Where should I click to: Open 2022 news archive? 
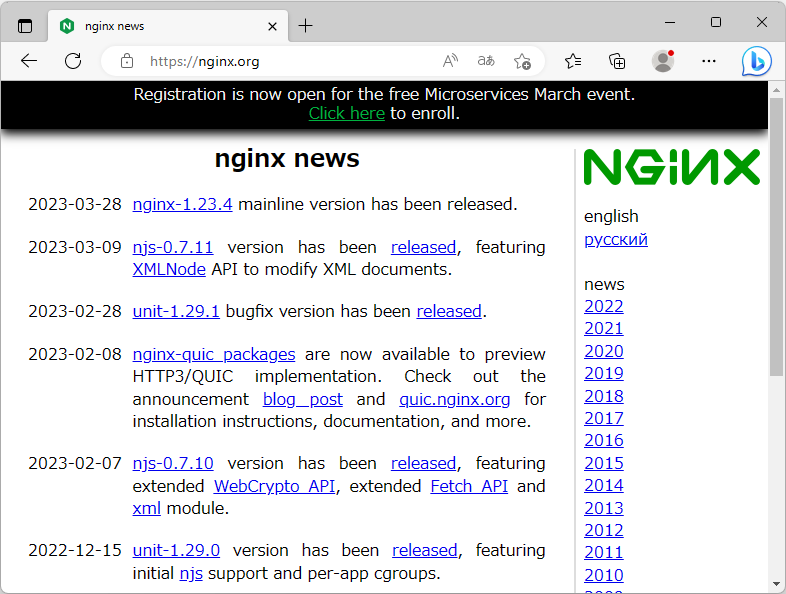coord(604,306)
